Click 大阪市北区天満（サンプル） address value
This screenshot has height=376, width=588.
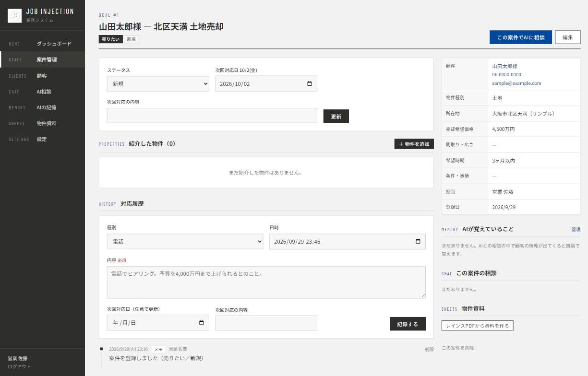click(x=523, y=114)
